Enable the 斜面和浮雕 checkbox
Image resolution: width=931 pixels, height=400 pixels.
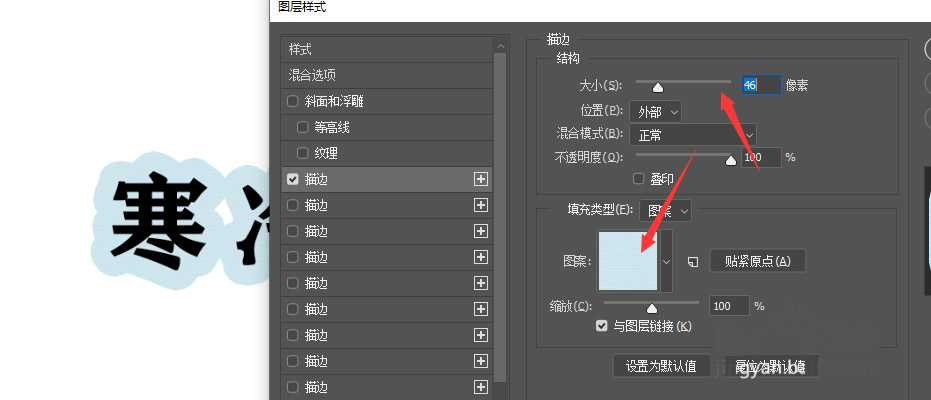292,101
